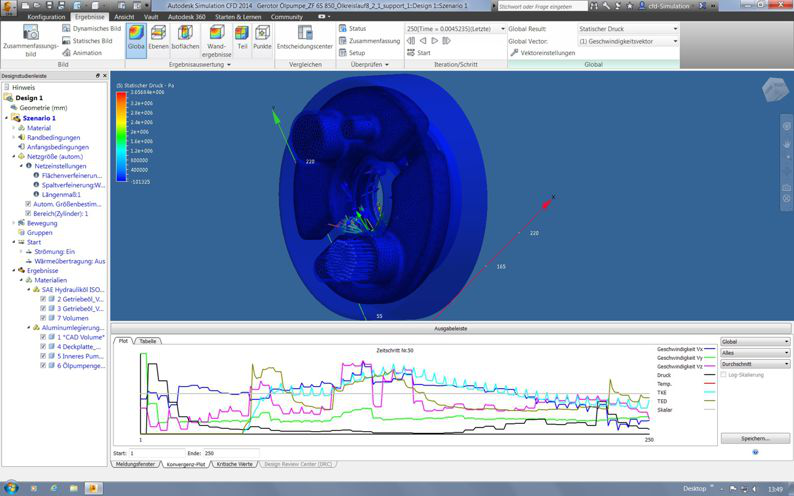This screenshot has width=794, height=496.
Task: Open the Global Vector dropdown
Action: pyautogui.click(x=628, y=41)
